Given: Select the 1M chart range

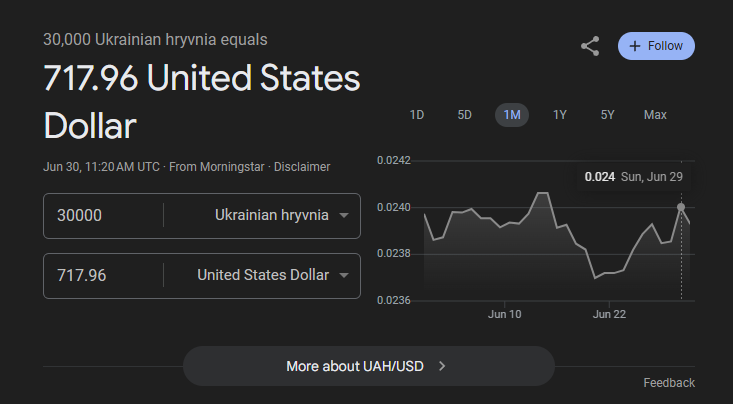Looking at the screenshot, I should tap(512, 115).
